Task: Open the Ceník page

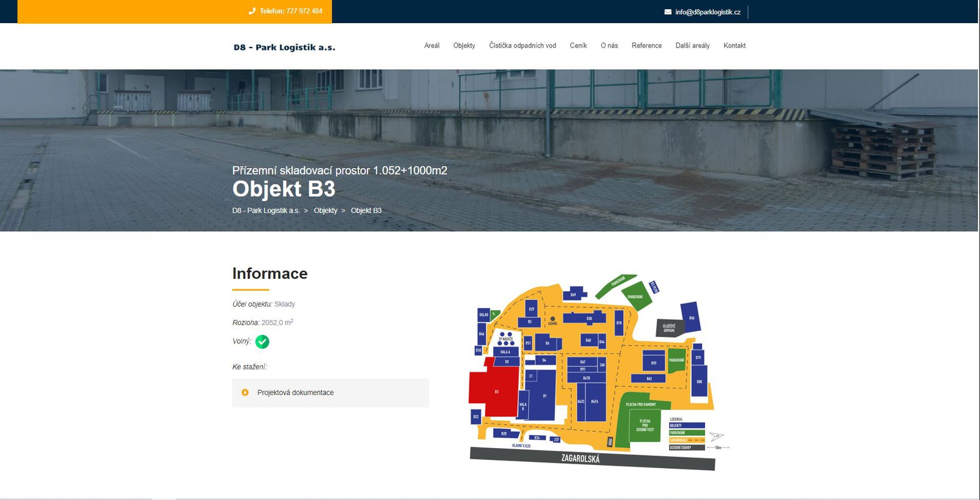Action: pos(578,46)
